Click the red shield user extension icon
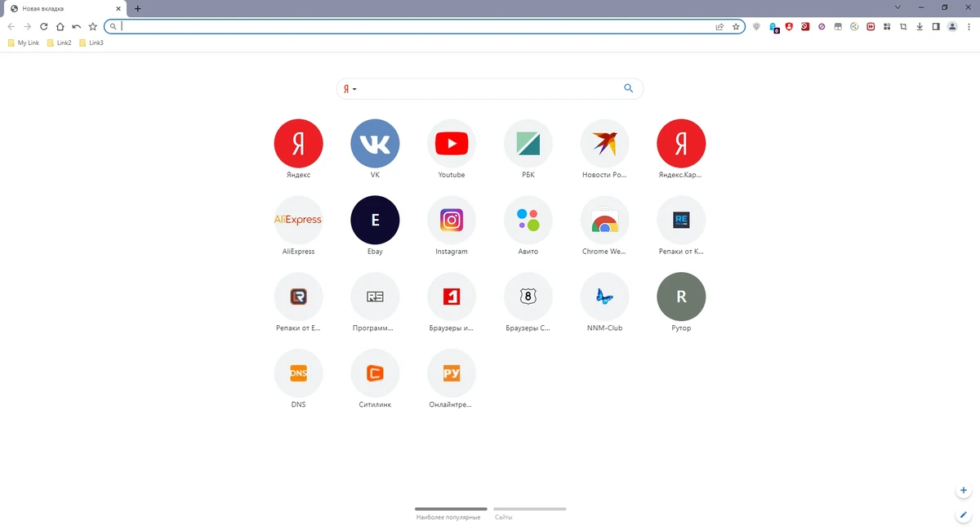 [x=789, y=26]
